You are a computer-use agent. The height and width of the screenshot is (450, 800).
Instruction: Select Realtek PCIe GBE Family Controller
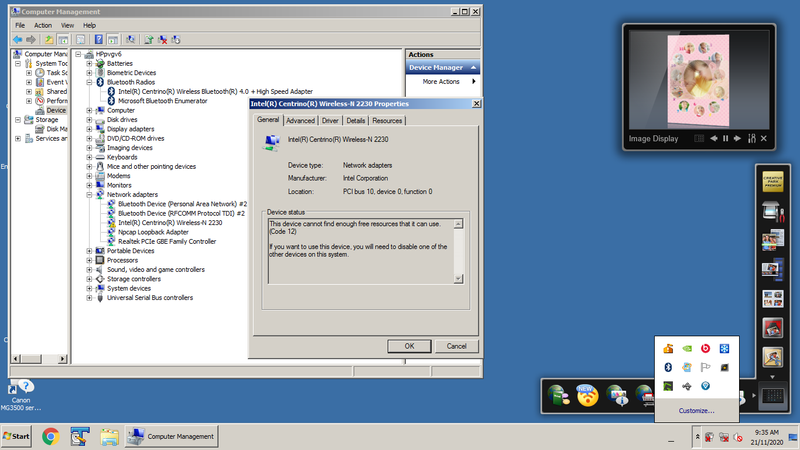(x=166, y=241)
